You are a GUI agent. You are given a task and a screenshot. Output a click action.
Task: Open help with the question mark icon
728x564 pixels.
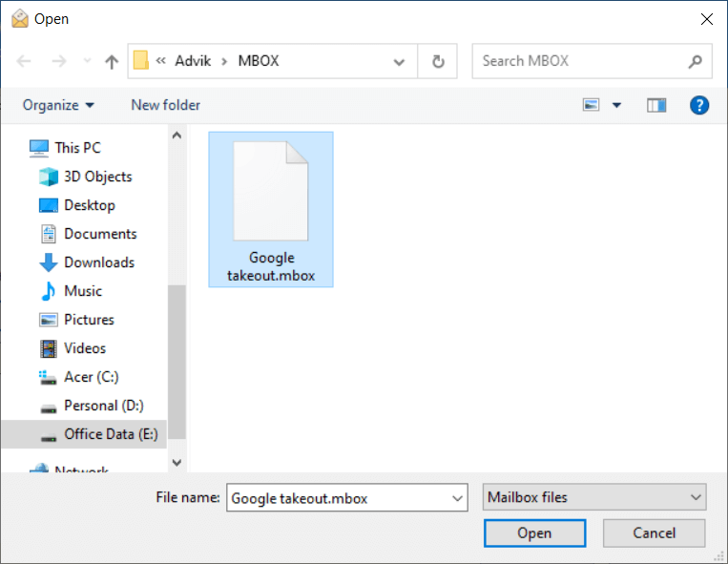(699, 105)
